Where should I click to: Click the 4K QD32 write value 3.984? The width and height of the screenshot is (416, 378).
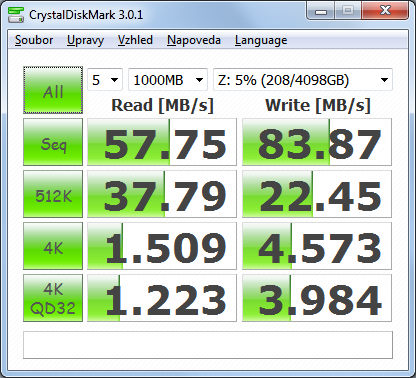[x=317, y=298]
